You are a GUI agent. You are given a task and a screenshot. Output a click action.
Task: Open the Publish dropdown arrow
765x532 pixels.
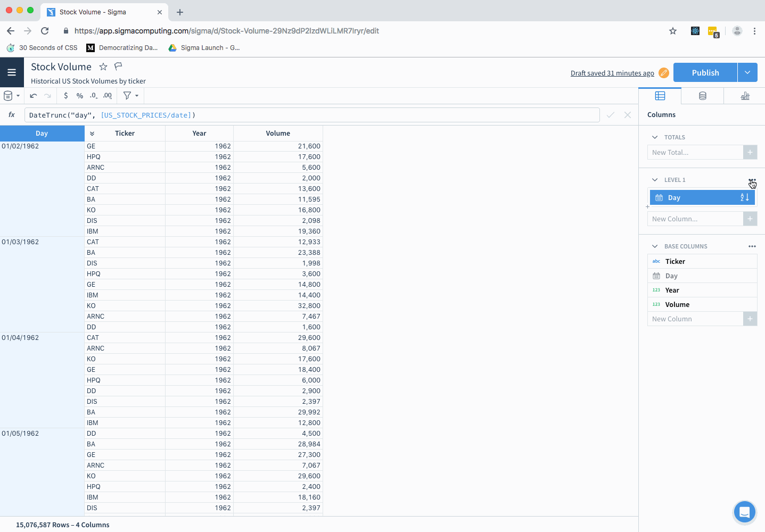click(747, 72)
